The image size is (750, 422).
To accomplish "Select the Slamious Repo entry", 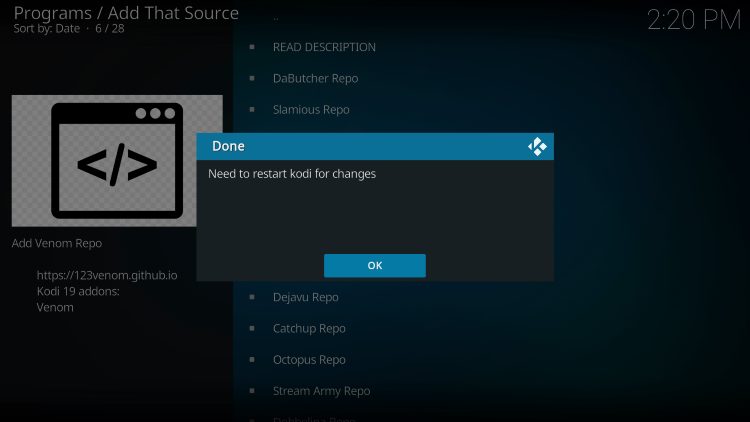I will (x=311, y=110).
